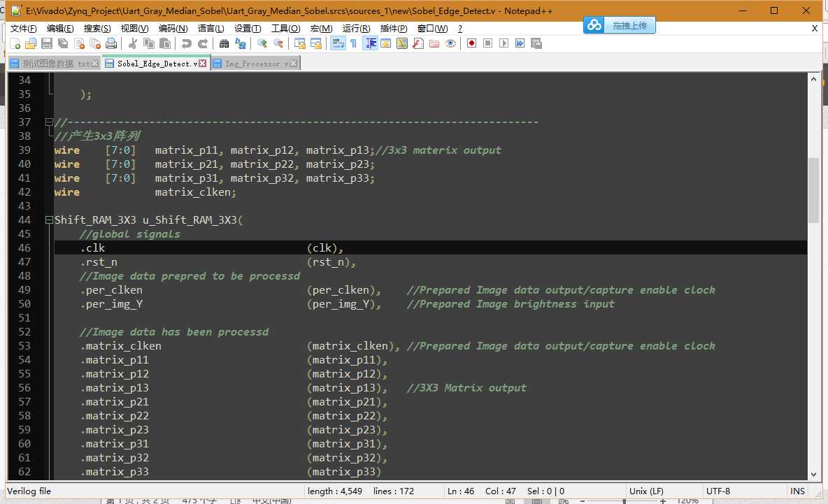Click line number 53 in margin

(x=24, y=346)
